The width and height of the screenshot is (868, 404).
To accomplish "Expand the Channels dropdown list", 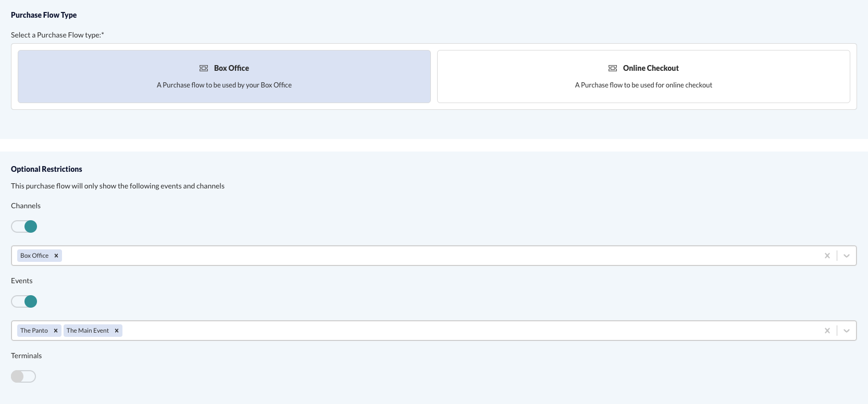I will point(847,256).
